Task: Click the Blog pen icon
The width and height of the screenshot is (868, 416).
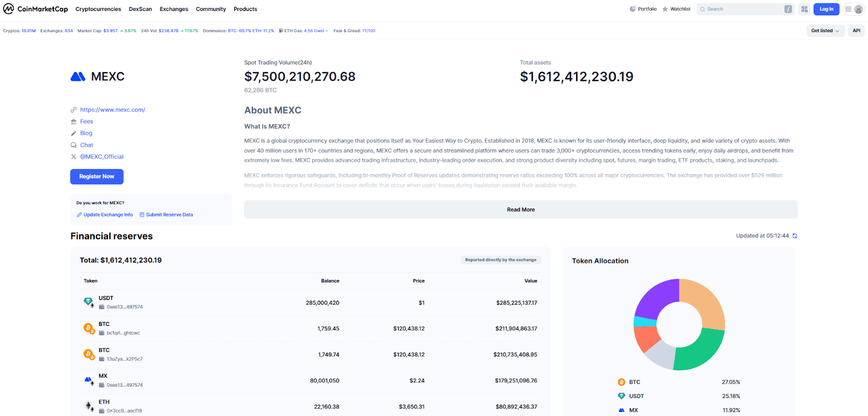Action: pyautogui.click(x=74, y=133)
